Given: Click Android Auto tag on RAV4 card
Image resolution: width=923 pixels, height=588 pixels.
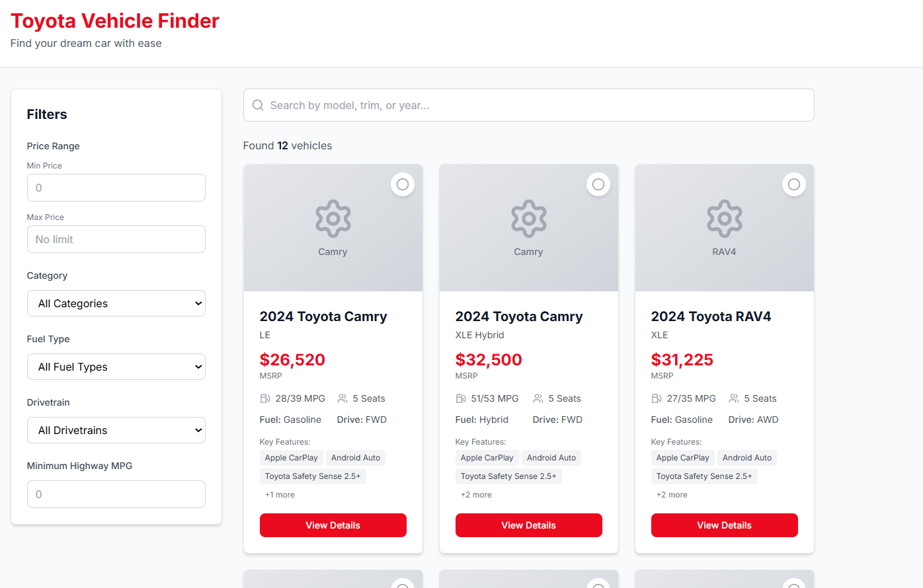Looking at the screenshot, I should 747,458.
